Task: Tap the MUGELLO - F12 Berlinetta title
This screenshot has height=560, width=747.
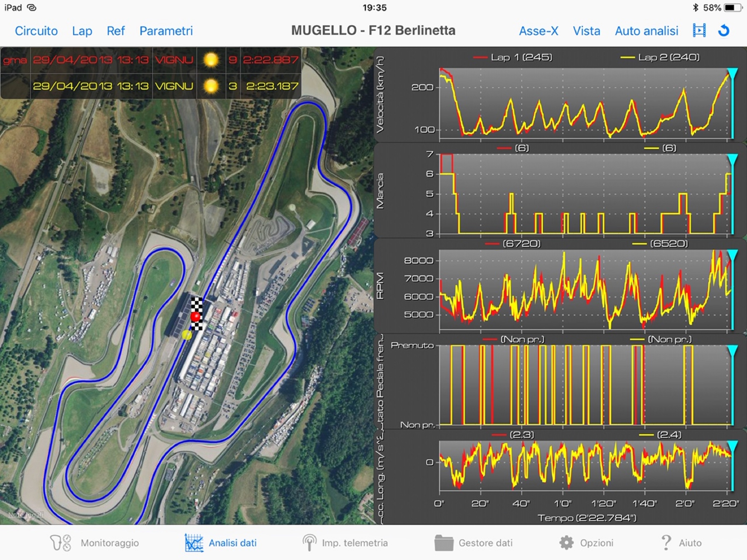Action: pos(373,30)
